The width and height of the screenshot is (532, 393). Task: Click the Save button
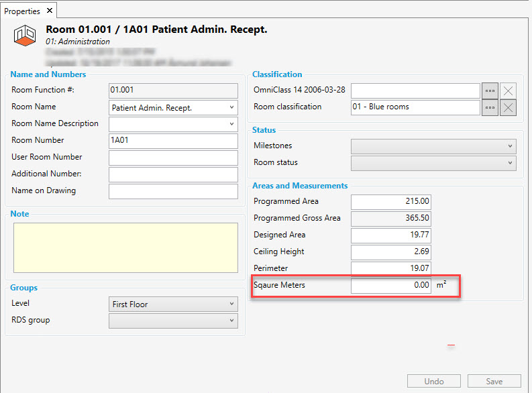(494, 381)
